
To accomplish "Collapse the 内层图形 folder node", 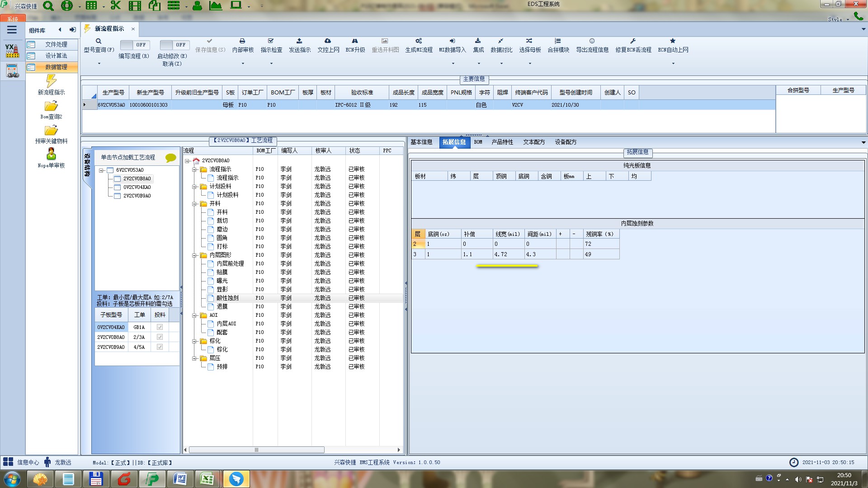I will tap(194, 255).
